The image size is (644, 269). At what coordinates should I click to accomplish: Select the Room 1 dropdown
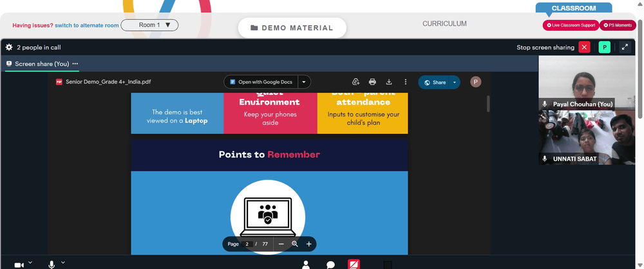(149, 25)
